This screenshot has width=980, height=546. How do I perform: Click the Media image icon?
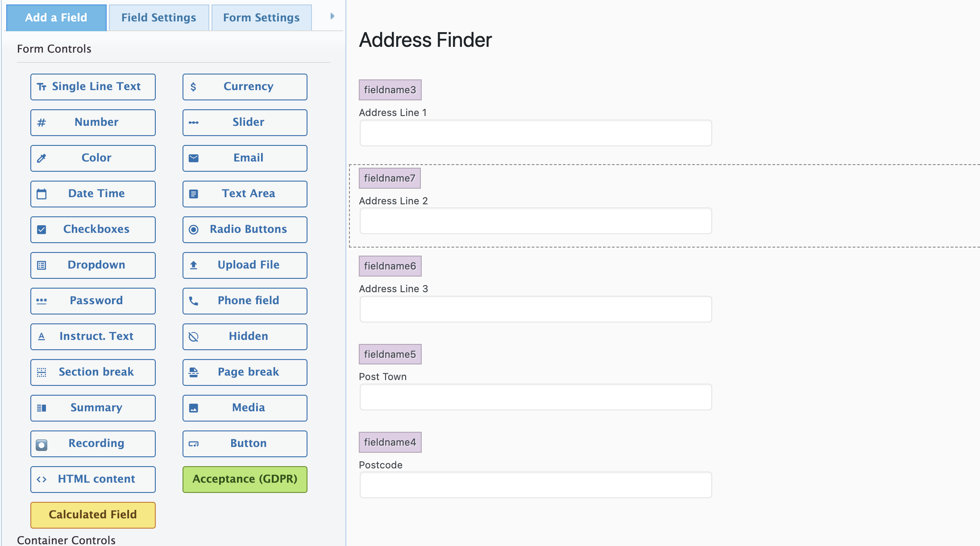point(194,408)
